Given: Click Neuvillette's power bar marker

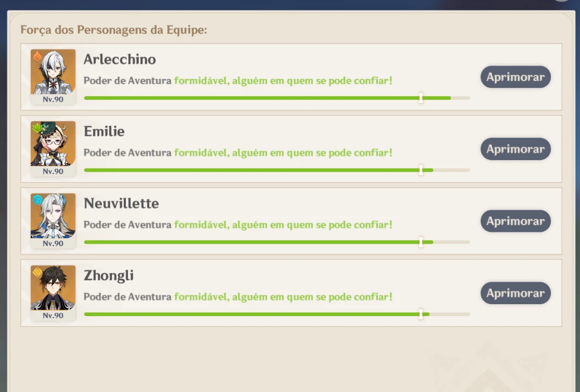Looking at the screenshot, I should pyautogui.click(x=421, y=242).
